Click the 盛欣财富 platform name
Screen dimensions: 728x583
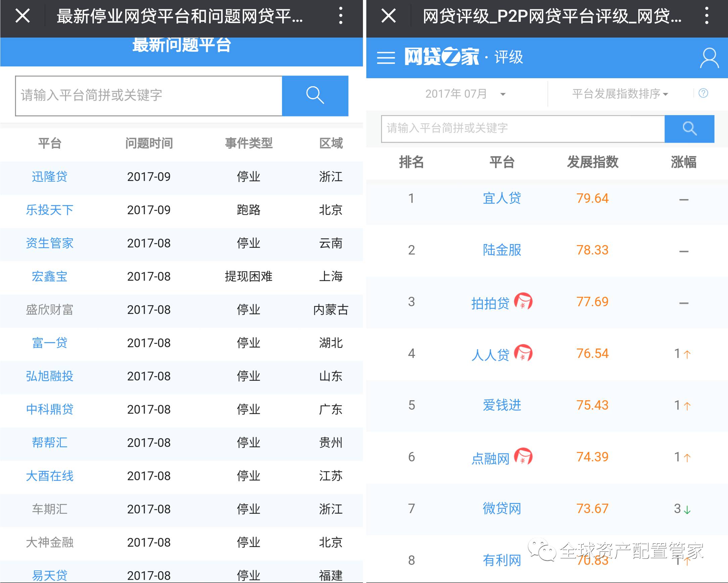(x=50, y=309)
